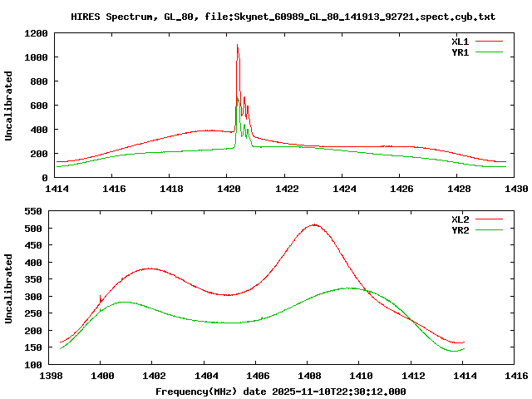The image size is (532, 399).
Task: Select the YR2 legend label
Action: pos(461,230)
